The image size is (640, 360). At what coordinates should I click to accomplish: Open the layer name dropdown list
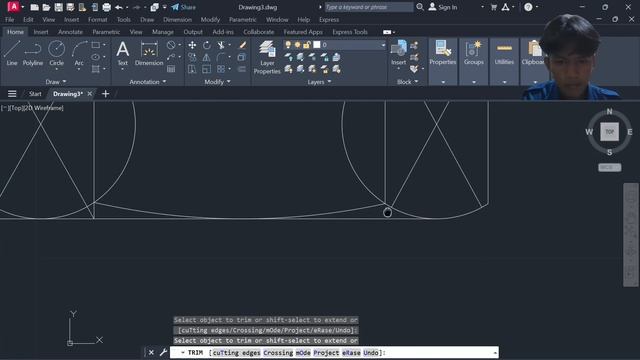(383, 45)
